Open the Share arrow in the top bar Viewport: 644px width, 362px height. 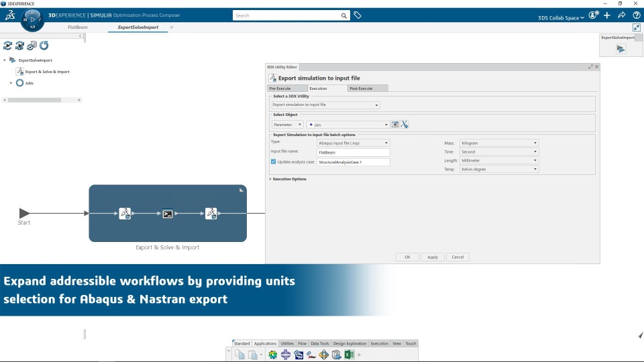[x=621, y=15]
